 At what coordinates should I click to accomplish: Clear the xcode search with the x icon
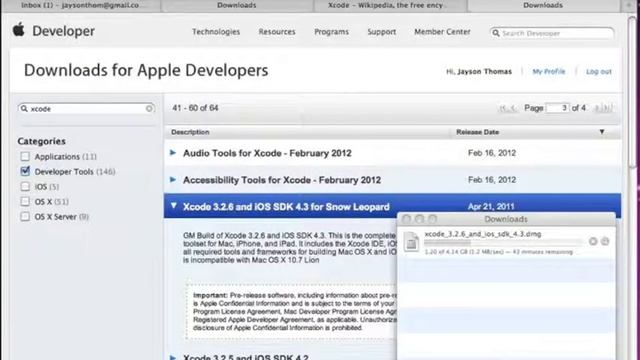pos(149,109)
